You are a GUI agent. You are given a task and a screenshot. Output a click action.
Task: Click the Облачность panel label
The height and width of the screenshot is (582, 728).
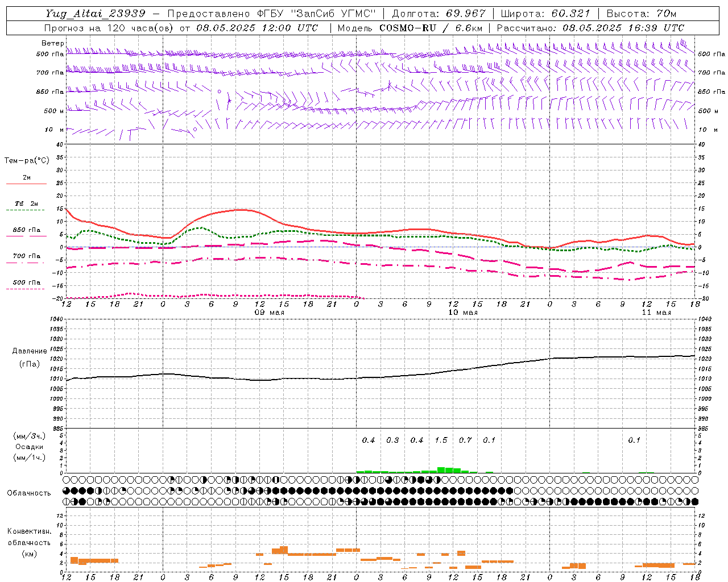click(x=29, y=493)
